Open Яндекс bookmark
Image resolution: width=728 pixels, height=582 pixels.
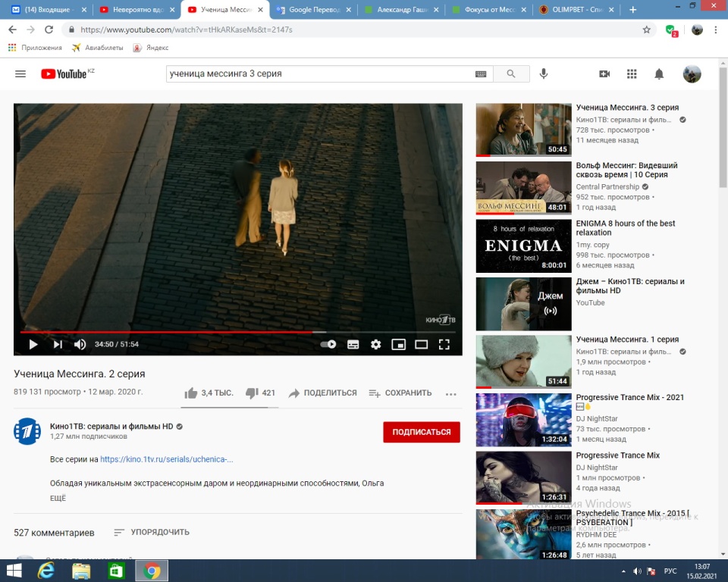pyautogui.click(x=151, y=47)
